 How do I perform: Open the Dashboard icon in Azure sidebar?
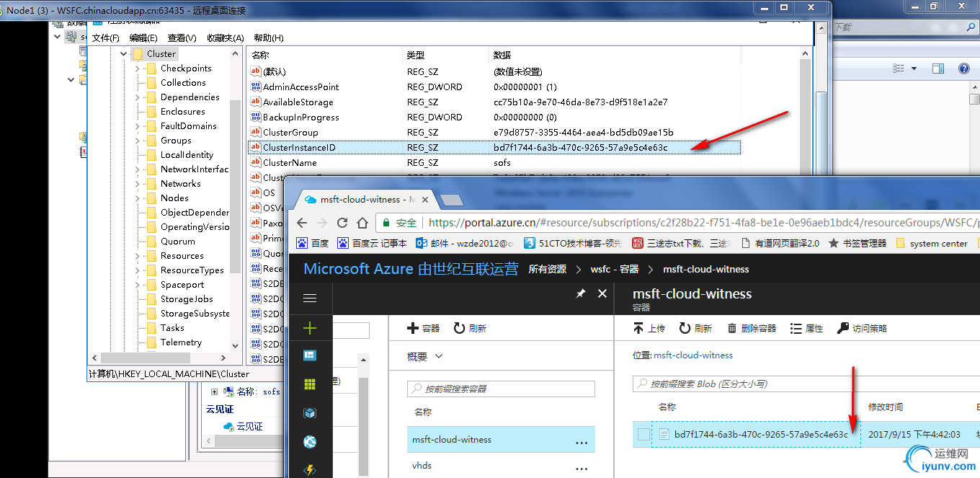(x=310, y=355)
